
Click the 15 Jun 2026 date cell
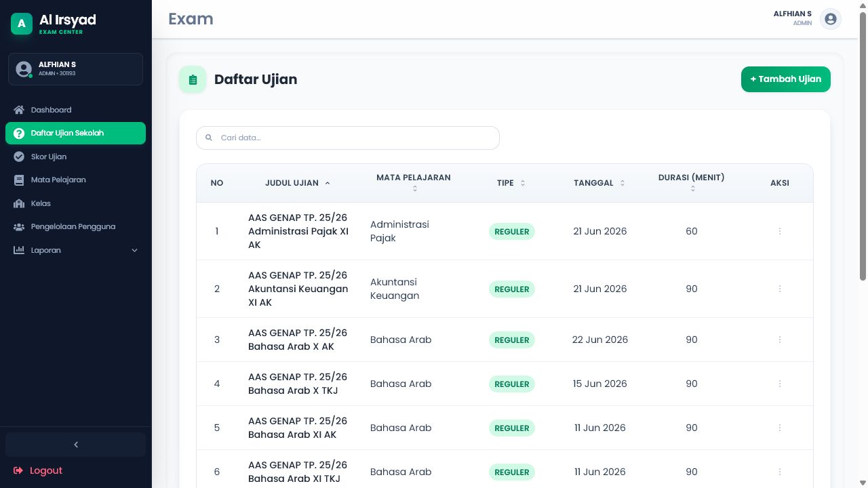pyautogui.click(x=600, y=384)
